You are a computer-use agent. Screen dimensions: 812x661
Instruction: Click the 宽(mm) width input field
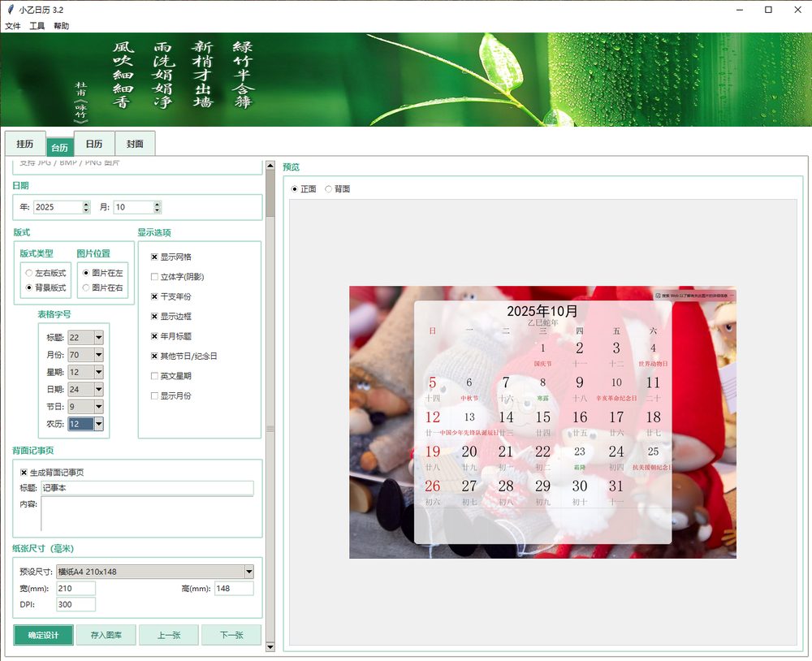tap(76, 589)
